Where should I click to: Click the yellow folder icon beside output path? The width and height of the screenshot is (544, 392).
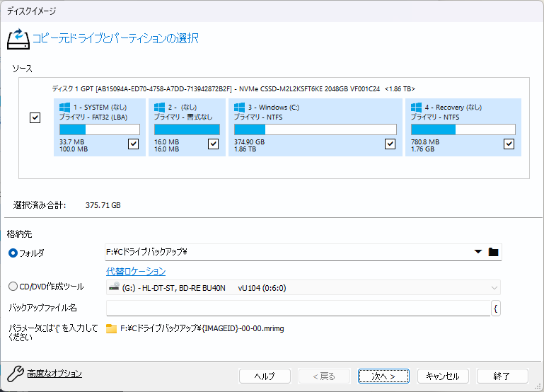tap(111, 328)
